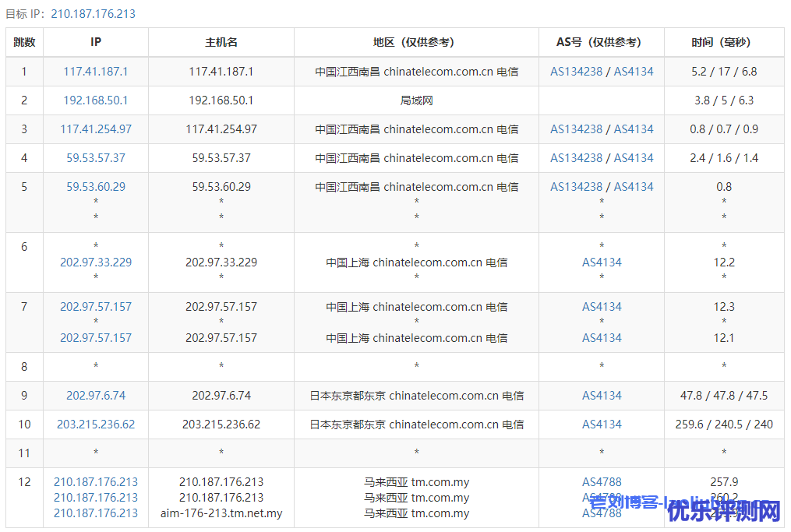Select the 59.53.57.37 IP link
791x532 pixels.
pyautogui.click(x=96, y=158)
